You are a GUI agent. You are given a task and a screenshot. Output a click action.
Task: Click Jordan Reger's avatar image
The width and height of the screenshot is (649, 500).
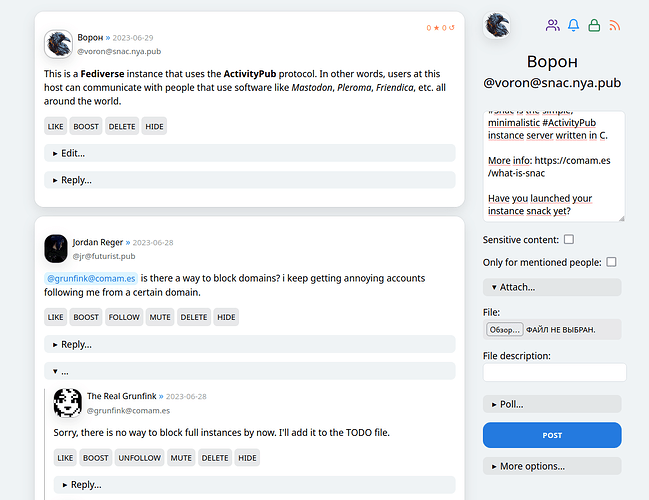(56, 248)
